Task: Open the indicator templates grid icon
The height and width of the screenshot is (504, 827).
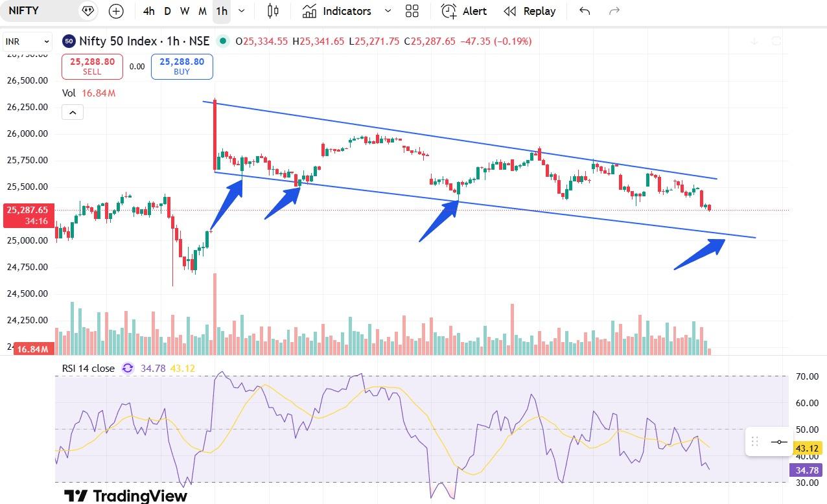Action: click(x=412, y=11)
